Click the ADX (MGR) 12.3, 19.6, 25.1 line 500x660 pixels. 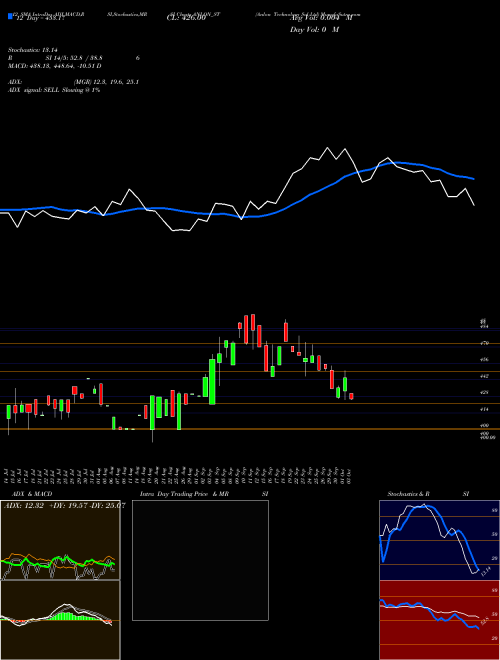[x=74, y=82]
